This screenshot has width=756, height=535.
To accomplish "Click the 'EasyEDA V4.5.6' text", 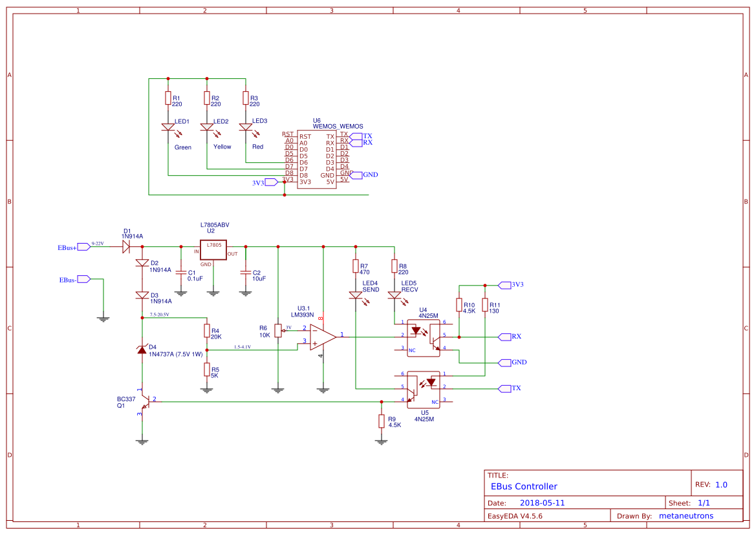I will click(515, 516).
